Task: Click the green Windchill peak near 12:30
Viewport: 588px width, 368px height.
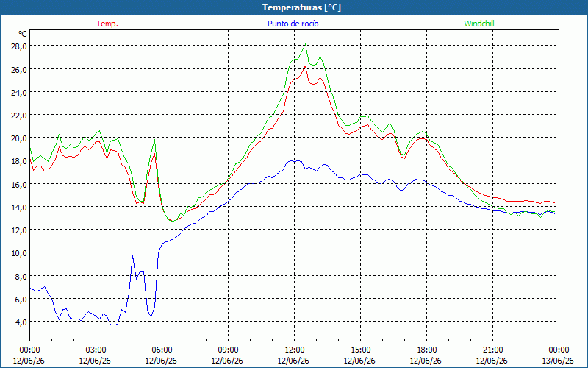Action: click(306, 44)
